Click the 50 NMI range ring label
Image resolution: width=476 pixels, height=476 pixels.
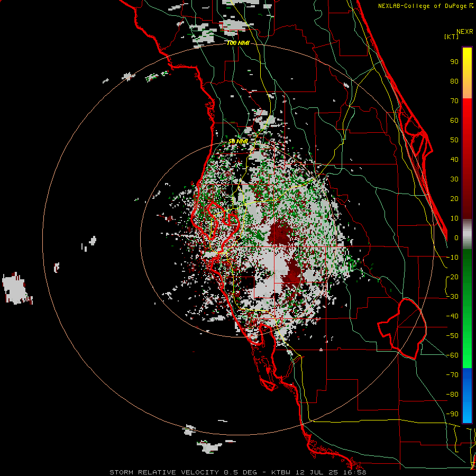pos(238,141)
